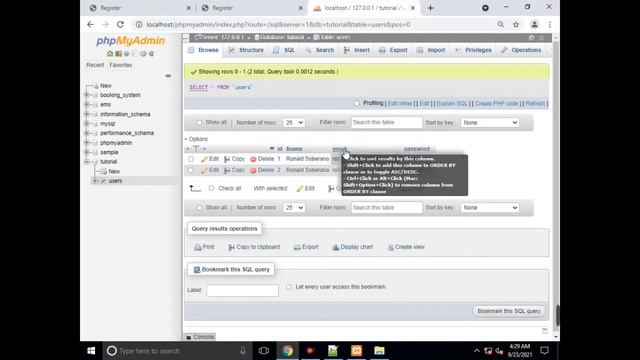Open the Structure tab
This screenshot has height=360, width=640.
pos(247,50)
